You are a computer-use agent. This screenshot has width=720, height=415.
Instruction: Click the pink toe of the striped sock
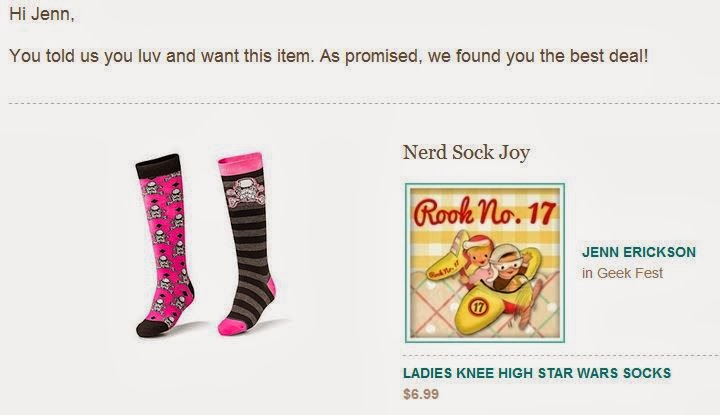click(232, 326)
